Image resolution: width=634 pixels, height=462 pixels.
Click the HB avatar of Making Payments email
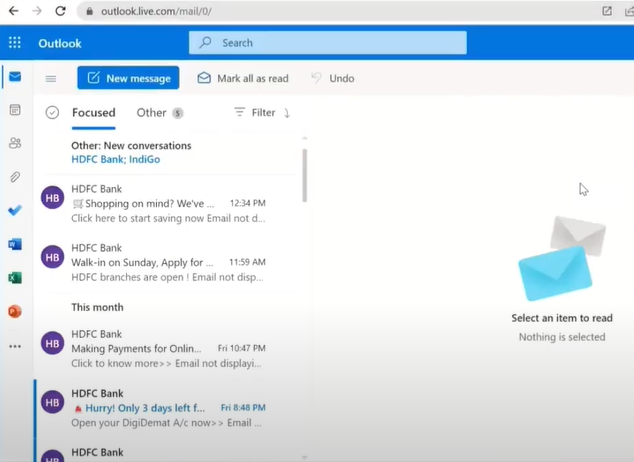pyautogui.click(x=53, y=343)
